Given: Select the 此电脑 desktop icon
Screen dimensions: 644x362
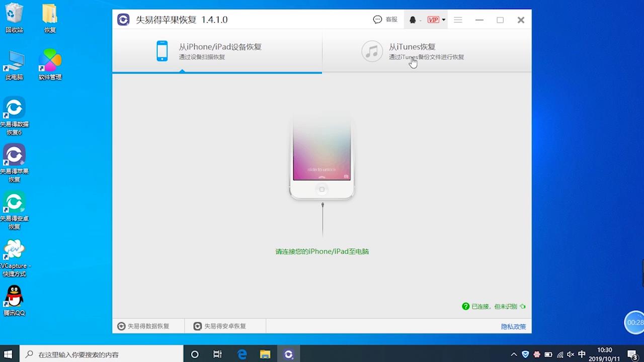Looking at the screenshot, I should tap(14, 65).
